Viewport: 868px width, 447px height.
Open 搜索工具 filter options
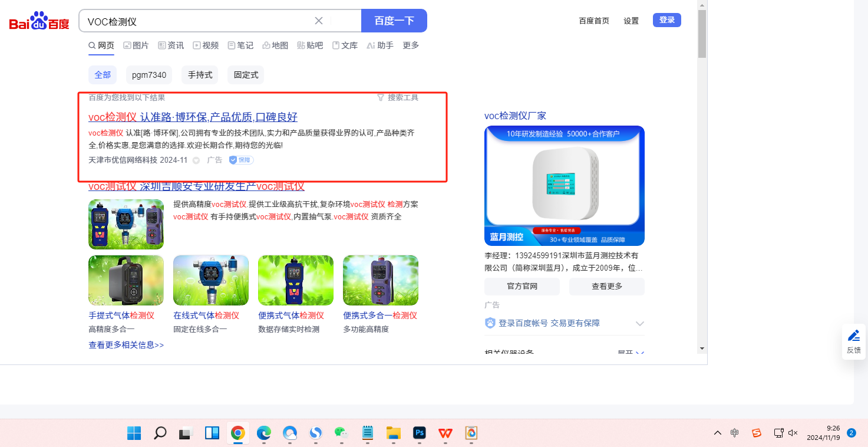(398, 97)
